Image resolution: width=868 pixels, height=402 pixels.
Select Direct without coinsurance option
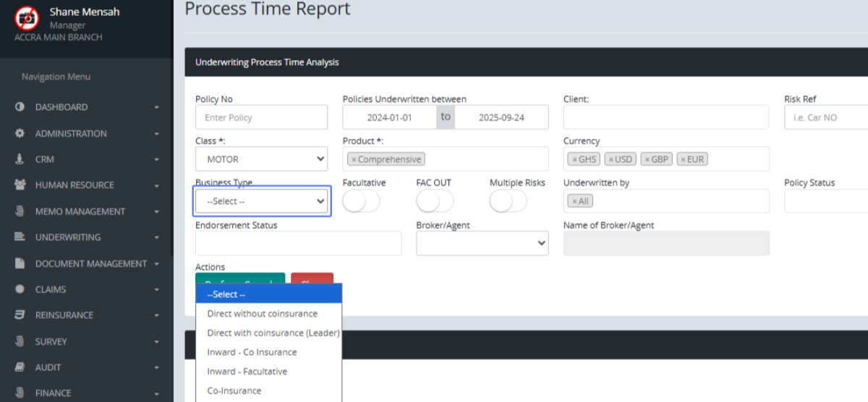pos(262,314)
